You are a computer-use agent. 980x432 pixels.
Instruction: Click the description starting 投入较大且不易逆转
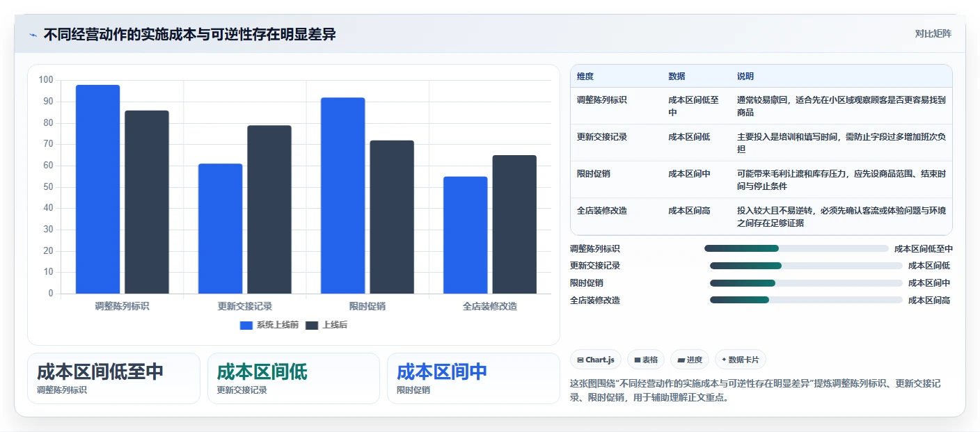tap(841, 216)
